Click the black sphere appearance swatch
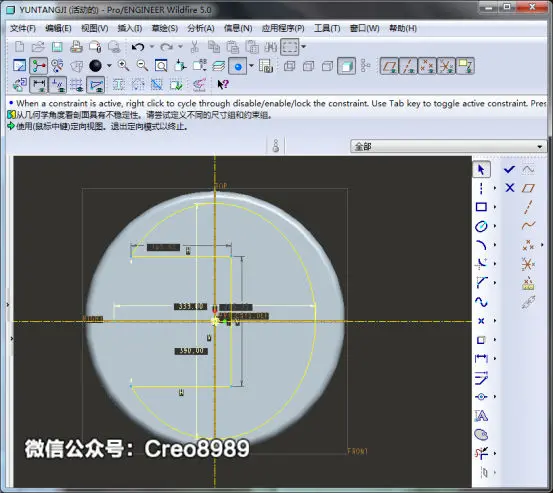Image resolution: width=553 pixels, height=493 pixels. [95, 66]
